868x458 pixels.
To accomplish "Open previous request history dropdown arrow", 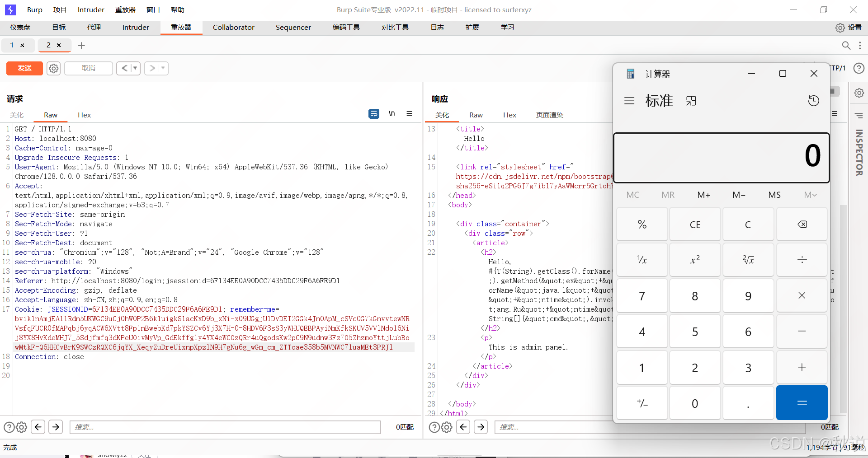I will (135, 68).
